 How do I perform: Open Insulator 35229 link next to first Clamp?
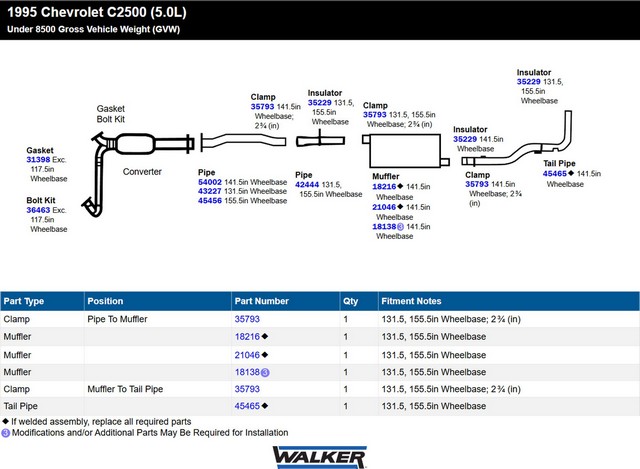tap(320, 103)
